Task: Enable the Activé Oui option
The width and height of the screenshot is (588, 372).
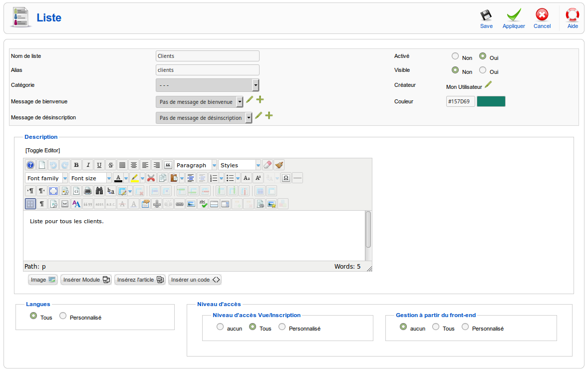Action: (482, 56)
